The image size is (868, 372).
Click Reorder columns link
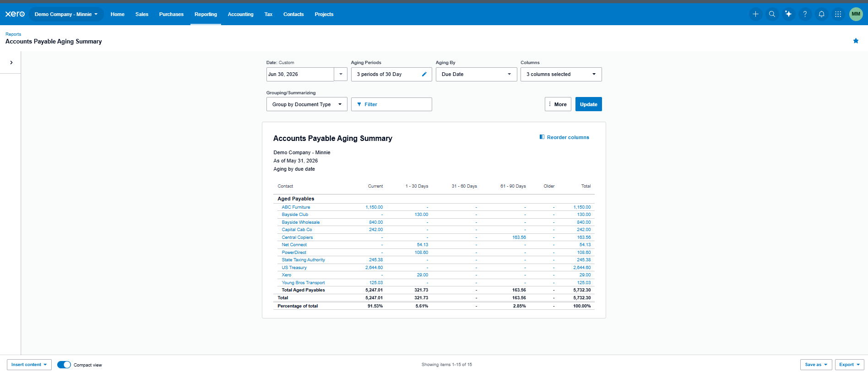(564, 137)
